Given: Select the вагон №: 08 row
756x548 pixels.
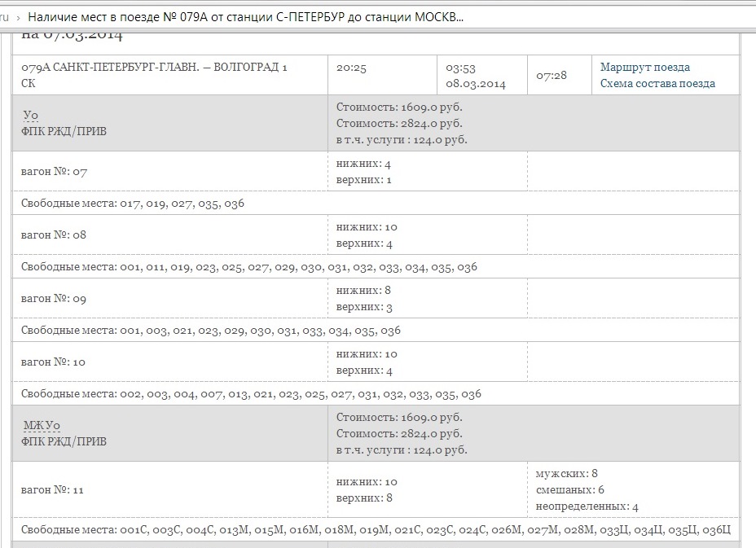Looking at the screenshot, I should [54, 235].
